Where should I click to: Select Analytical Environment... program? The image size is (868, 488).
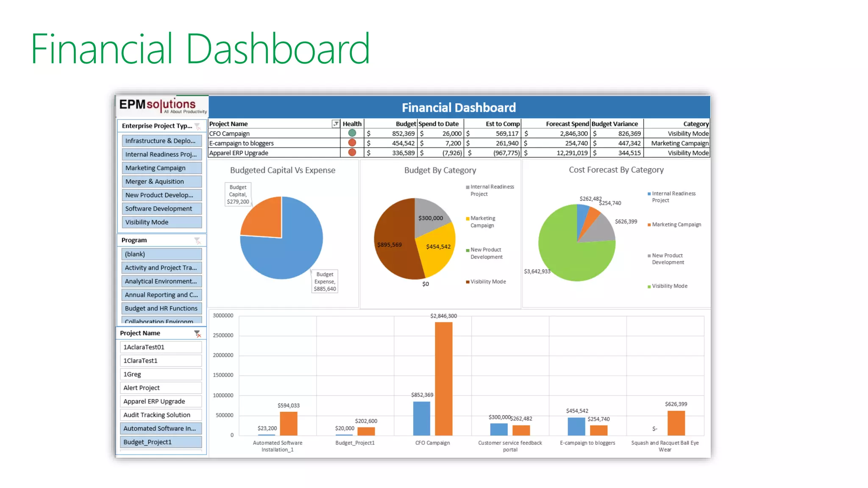point(161,281)
